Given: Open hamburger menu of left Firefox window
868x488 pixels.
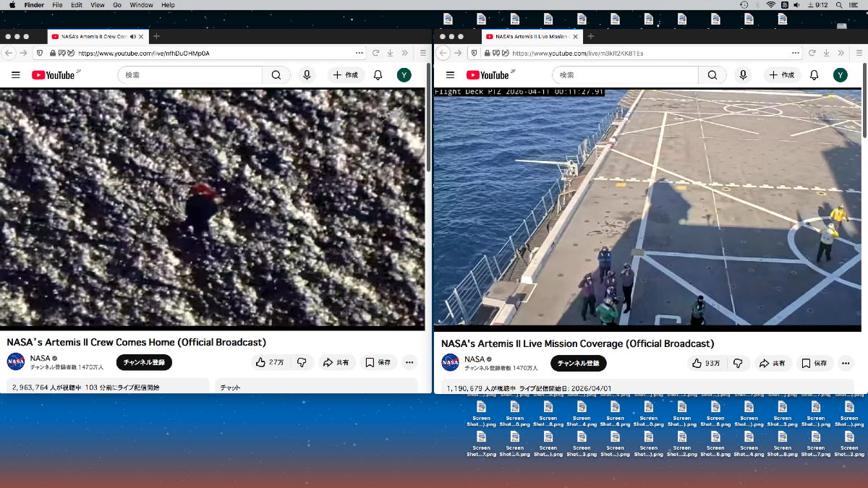Looking at the screenshot, I should click(x=423, y=53).
